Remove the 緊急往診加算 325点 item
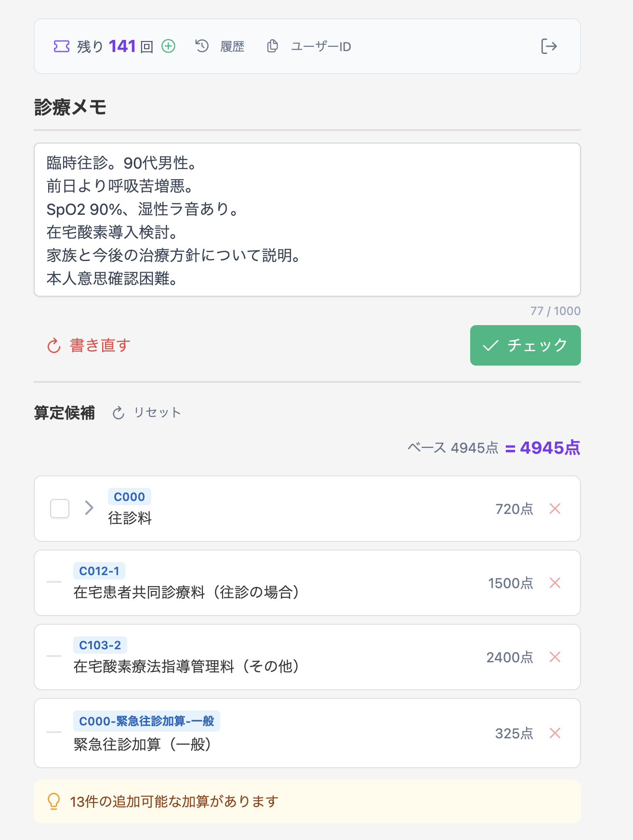This screenshot has height=840, width=633. click(555, 733)
